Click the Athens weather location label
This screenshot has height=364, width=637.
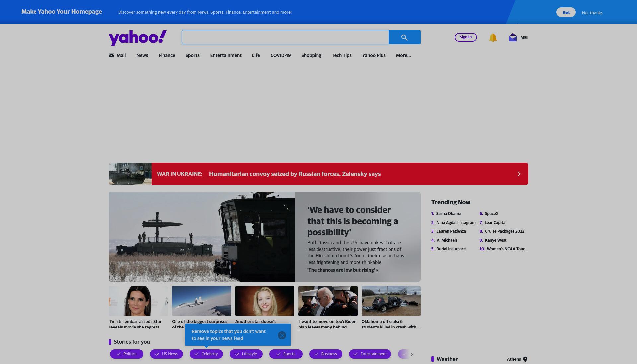coord(514,359)
